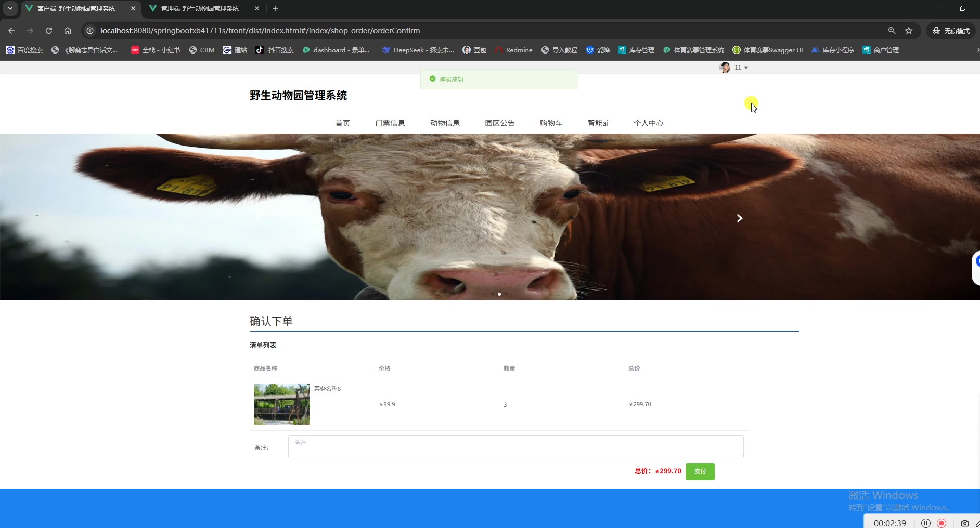This screenshot has width=980, height=528.
Task: Open the 动物信息 menu item
Action: [x=445, y=123]
